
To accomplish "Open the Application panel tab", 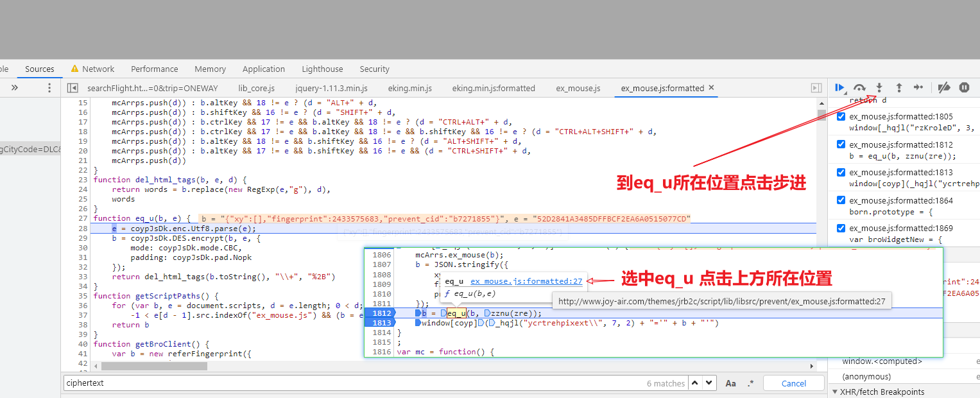I will (264, 69).
